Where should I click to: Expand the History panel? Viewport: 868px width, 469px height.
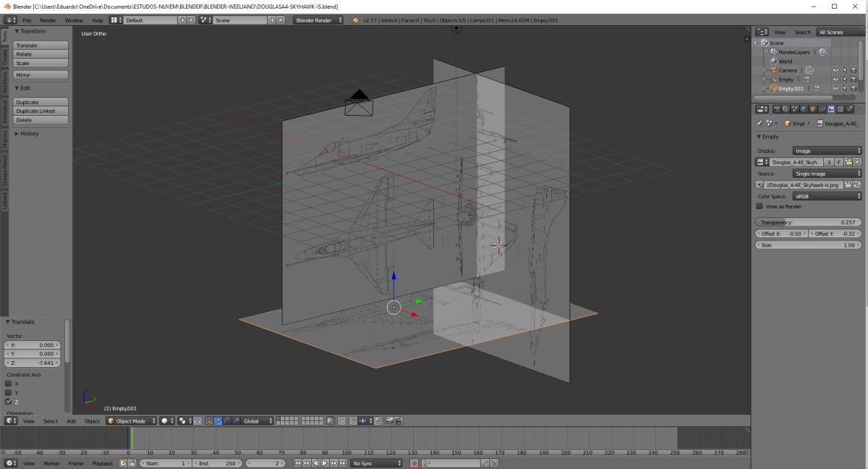pos(30,133)
